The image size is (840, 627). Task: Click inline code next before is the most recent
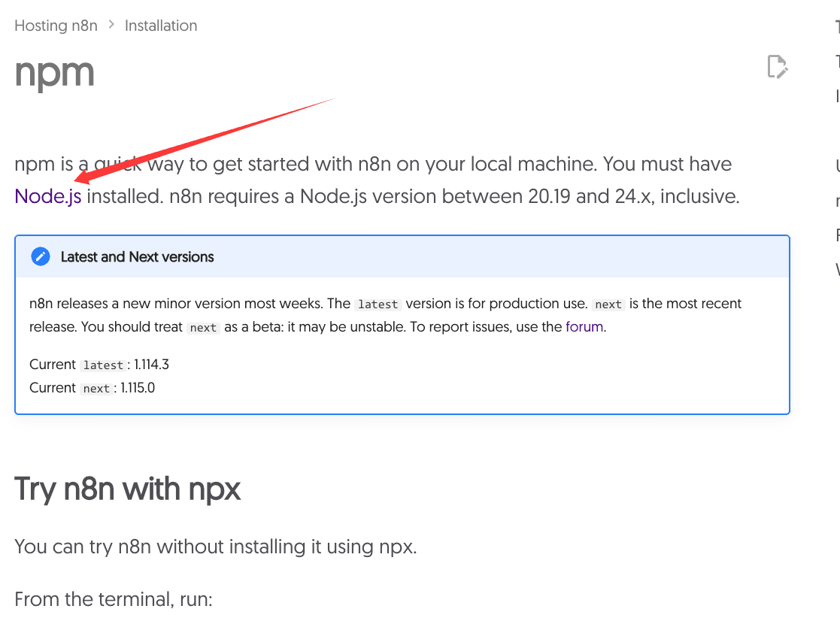[608, 304]
